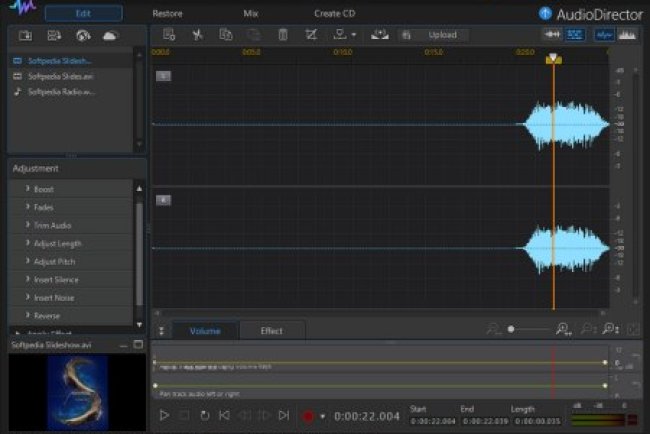Screen dimensions: 650x434
Task: Click the dimmed Stop button
Action: (184, 415)
